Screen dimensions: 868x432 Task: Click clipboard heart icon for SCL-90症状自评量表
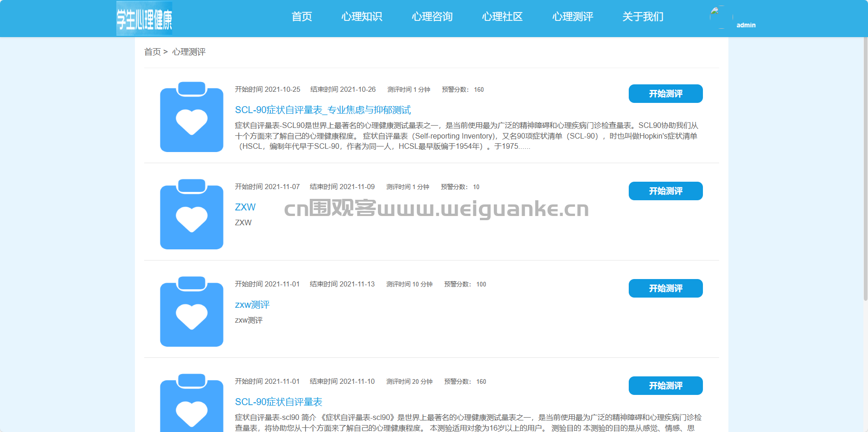point(191,402)
